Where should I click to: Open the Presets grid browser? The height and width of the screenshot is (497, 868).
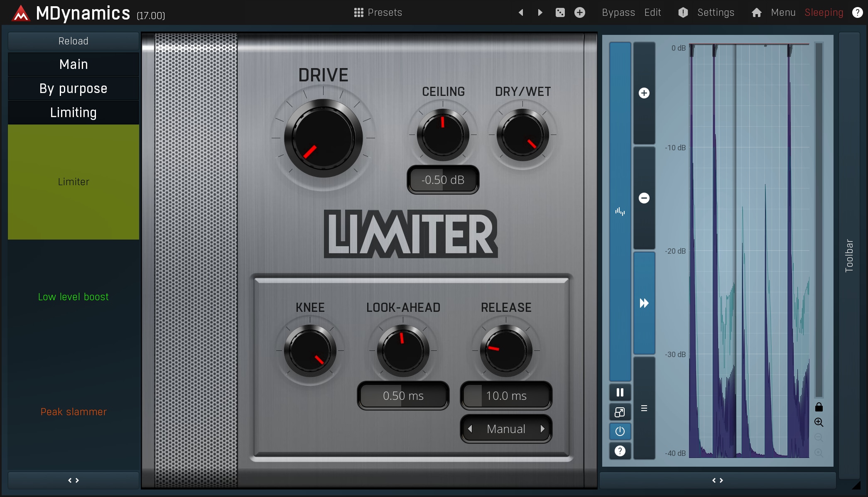pyautogui.click(x=378, y=12)
